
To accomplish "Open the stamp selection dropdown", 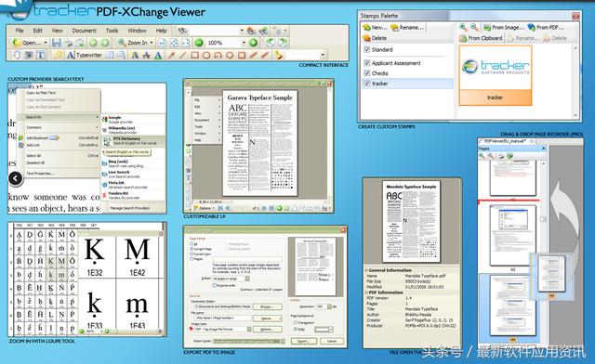I will coord(323,56).
